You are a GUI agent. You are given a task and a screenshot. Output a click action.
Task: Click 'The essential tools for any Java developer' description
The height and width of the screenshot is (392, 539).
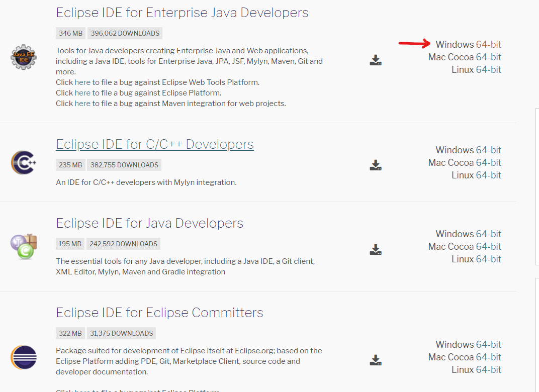(x=186, y=266)
